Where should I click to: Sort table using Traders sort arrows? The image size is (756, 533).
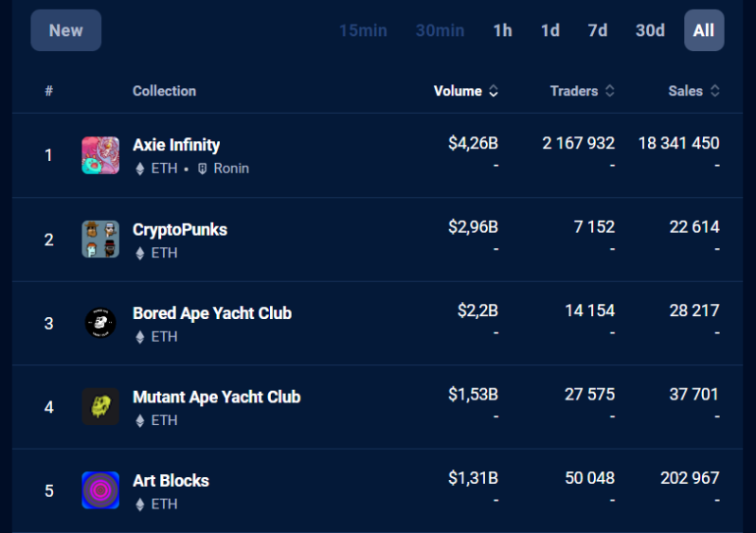point(610,91)
